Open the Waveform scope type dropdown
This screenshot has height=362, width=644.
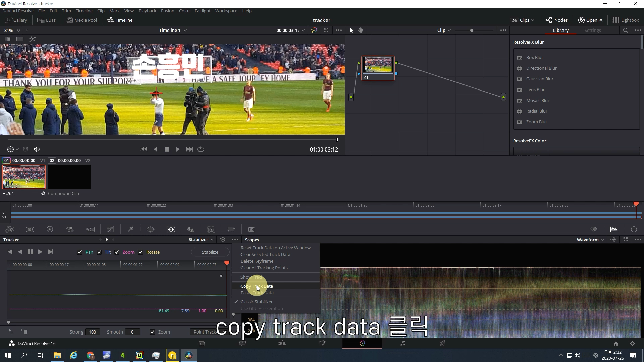click(590, 240)
